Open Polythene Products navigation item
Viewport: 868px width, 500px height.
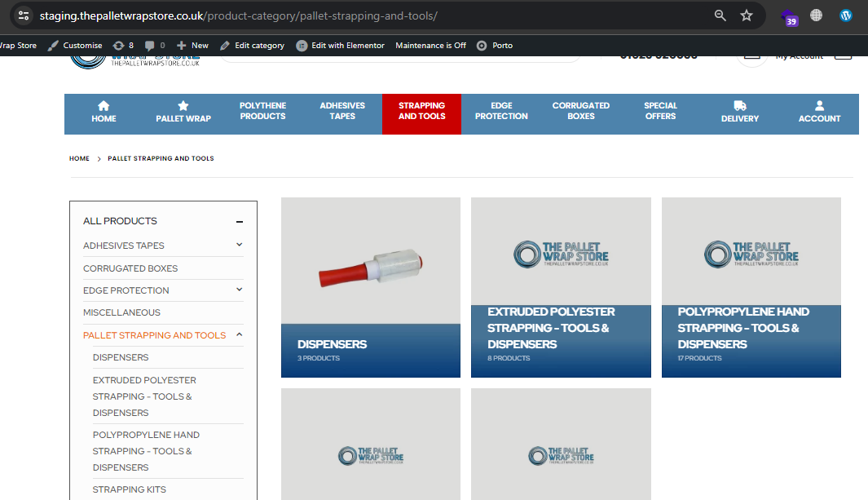click(263, 111)
